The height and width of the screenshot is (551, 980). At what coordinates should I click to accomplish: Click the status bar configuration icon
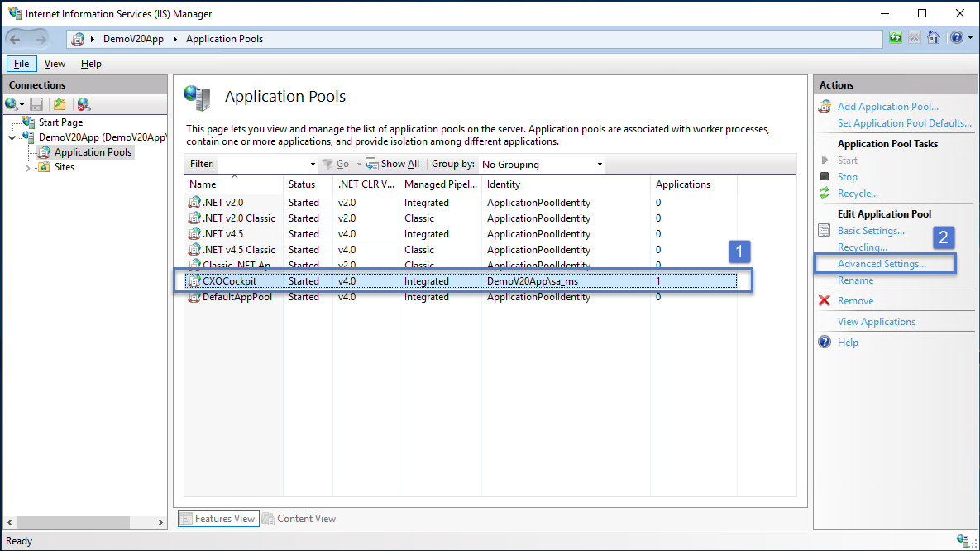[x=965, y=541]
